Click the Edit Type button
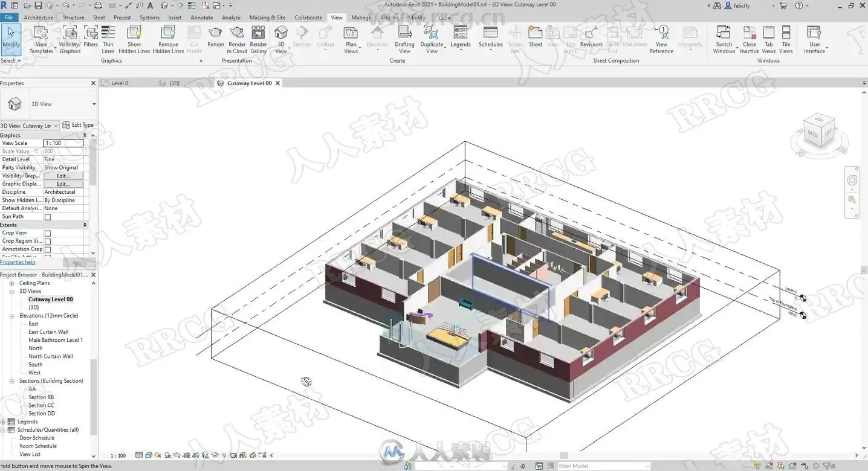868x471 pixels. pos(78,125)
